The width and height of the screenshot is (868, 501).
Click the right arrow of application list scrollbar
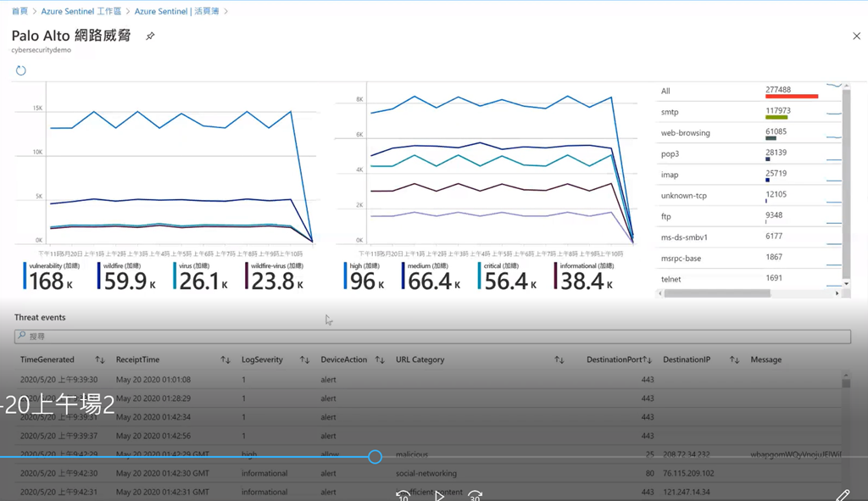coord(837,293)
